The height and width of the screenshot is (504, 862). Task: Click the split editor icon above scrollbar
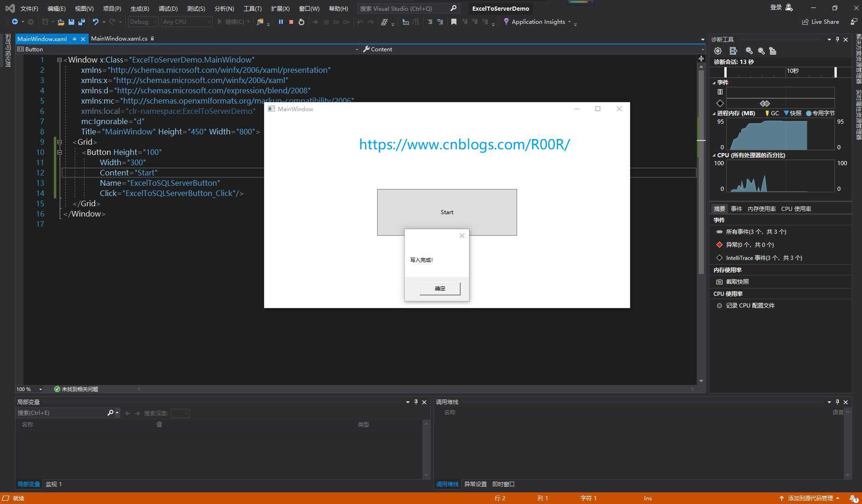[701, 59]
